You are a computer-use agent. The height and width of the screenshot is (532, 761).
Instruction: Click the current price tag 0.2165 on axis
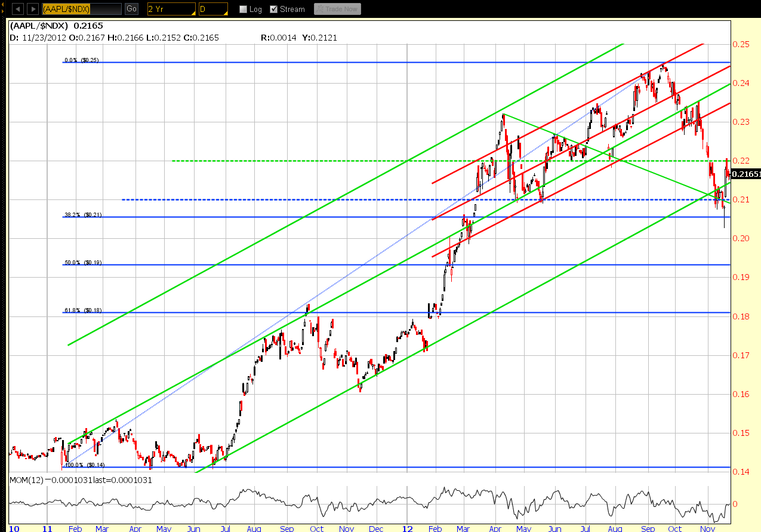point(746,174)
